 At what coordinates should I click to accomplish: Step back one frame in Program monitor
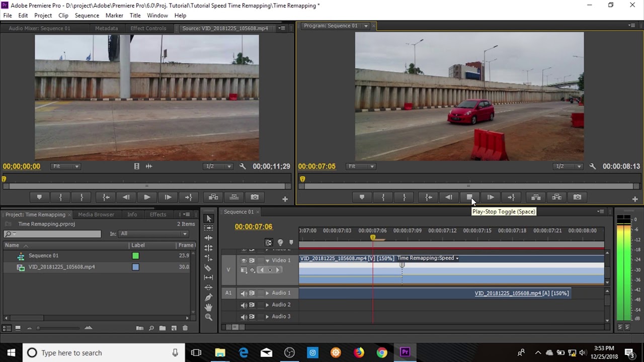tap(448, 197)
